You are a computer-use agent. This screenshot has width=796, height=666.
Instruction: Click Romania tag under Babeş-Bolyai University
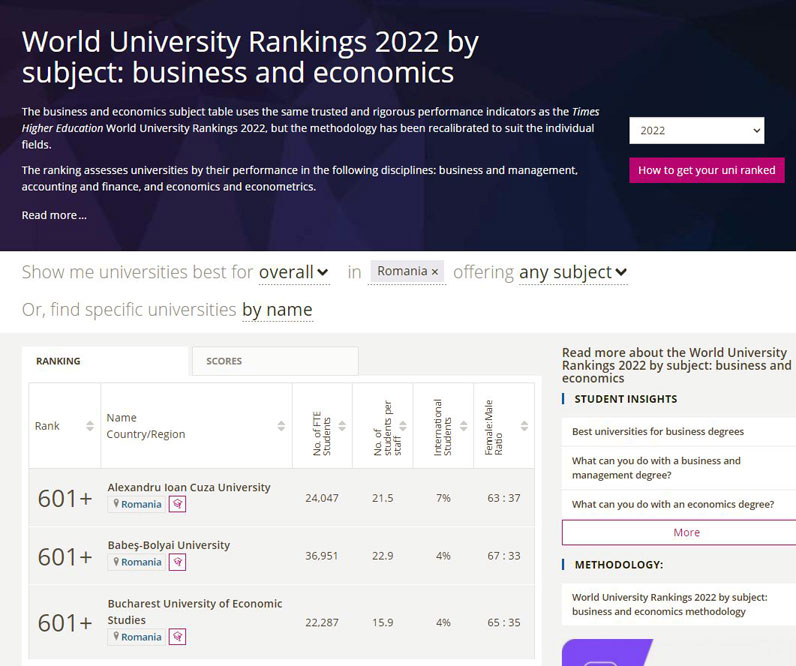(137, 562)
